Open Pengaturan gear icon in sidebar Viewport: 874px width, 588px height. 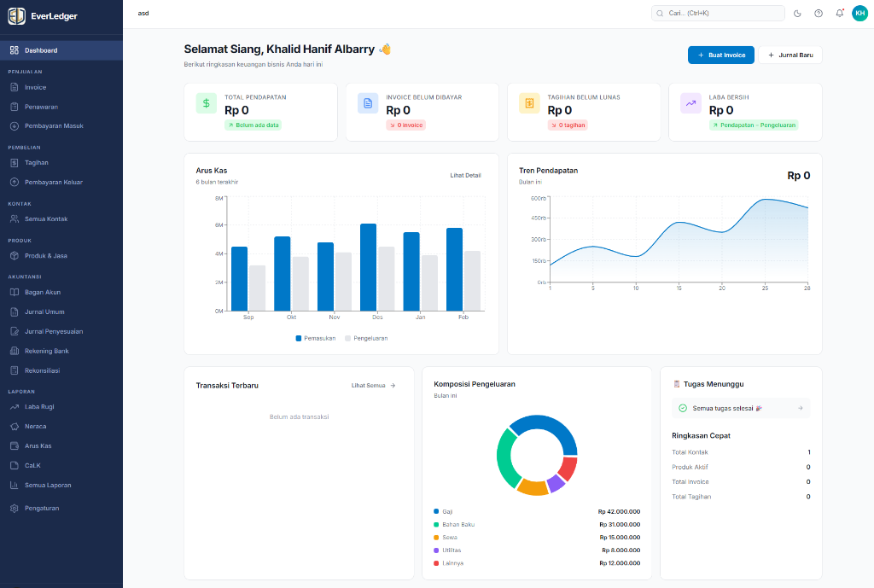(15, 508)
